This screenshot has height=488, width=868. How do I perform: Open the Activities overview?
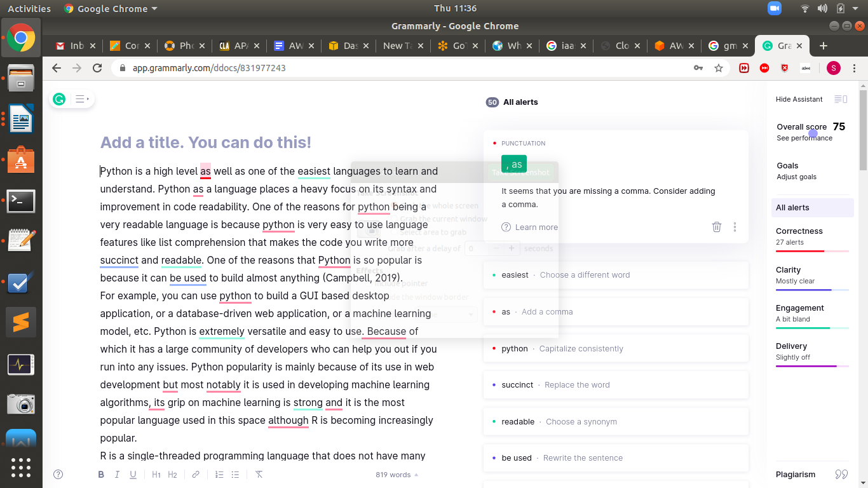pos(29,8)
